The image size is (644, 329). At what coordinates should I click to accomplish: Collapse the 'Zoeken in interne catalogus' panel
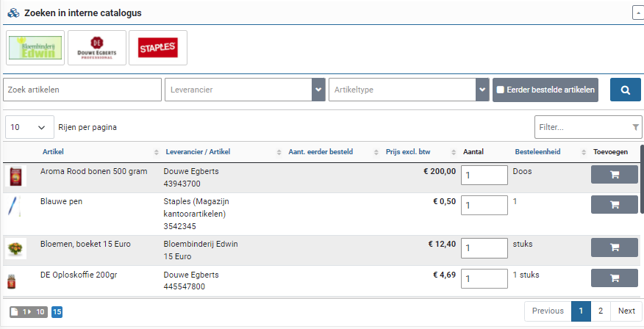coord(637,12)
